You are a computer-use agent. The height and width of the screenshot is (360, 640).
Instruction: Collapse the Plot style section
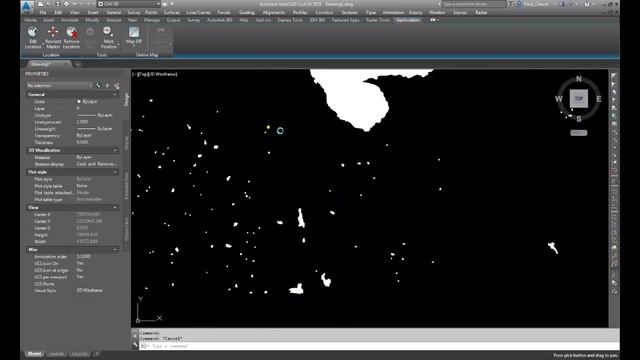[115, 172]
